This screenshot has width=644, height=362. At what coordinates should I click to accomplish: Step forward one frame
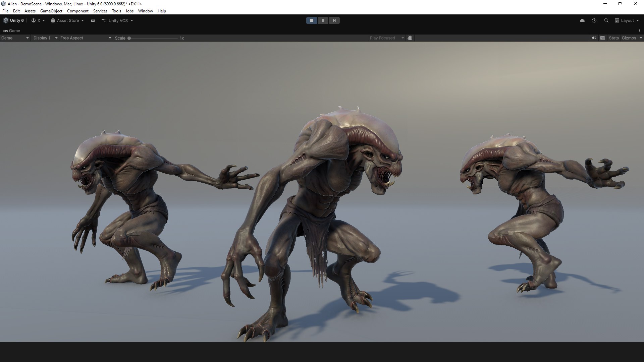coord(334,20)
